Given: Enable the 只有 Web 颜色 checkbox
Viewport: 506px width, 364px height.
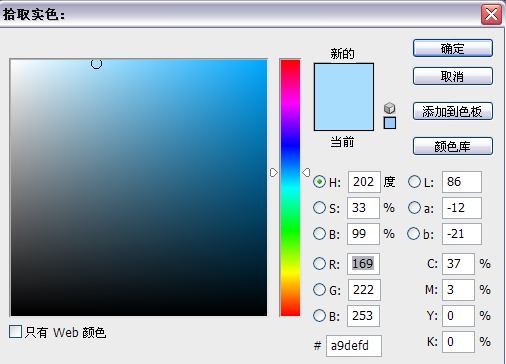Looking at the screenshot, I should pyautogui.click(x=15, y=332).
